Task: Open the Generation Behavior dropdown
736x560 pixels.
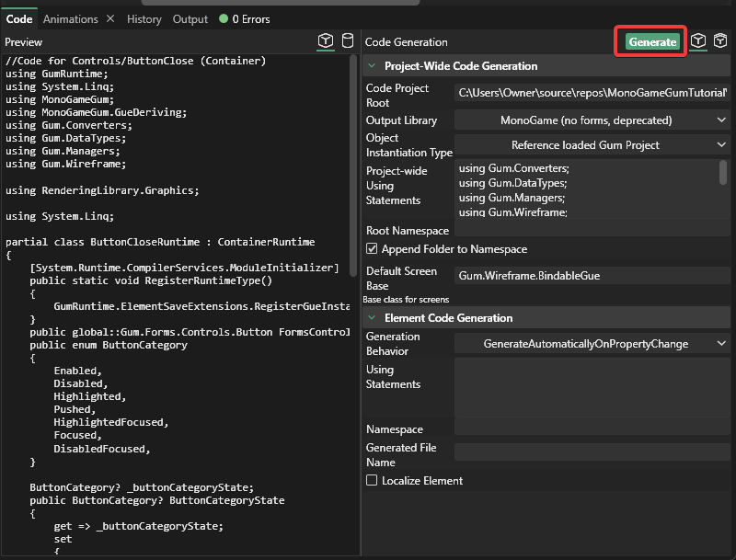Action: [x=592, y=344]
